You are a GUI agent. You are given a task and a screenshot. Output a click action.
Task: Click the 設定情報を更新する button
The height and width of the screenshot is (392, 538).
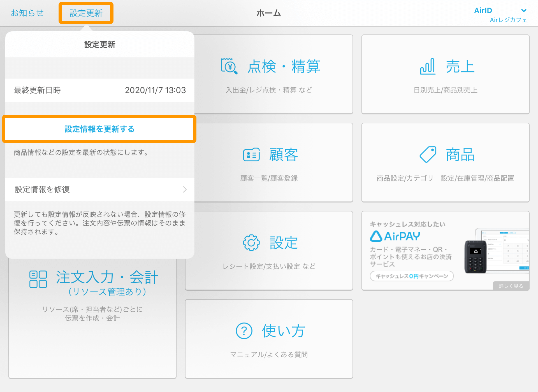point(99,129)
